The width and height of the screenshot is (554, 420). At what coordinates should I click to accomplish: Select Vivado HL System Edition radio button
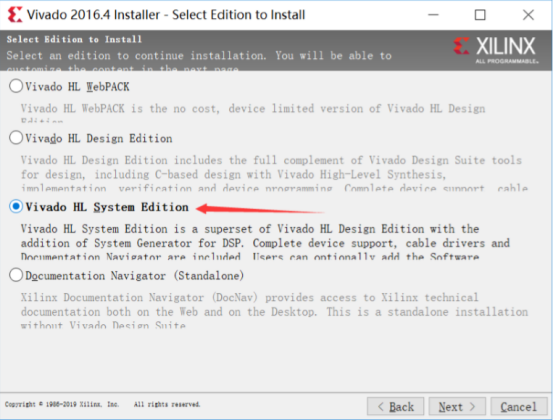tap(16, 206)
